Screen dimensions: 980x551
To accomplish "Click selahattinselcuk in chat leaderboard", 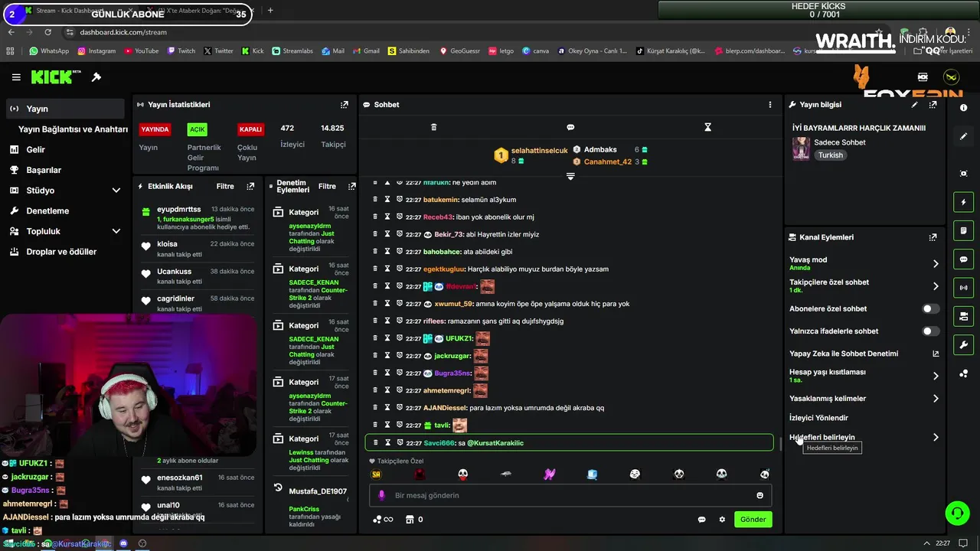I will [x=540, y=151].
